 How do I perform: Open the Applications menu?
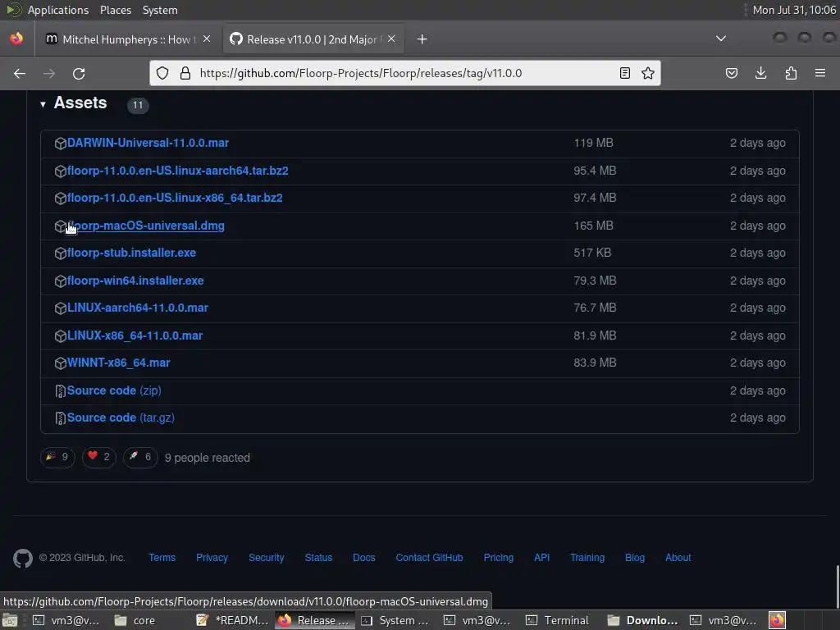click(58, 10)
